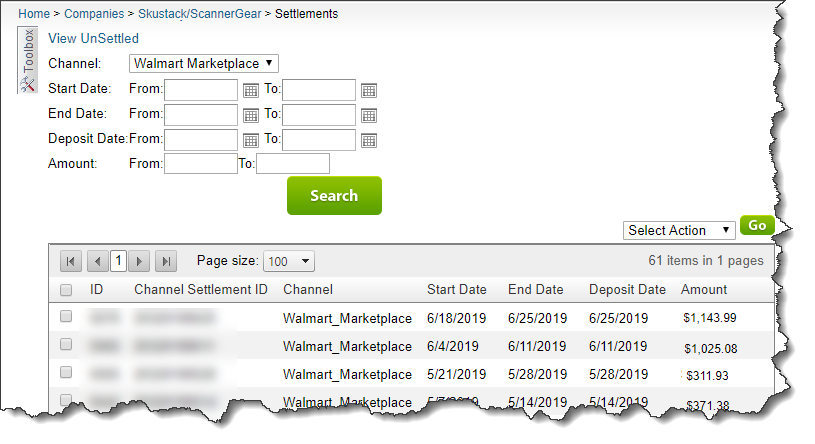
Task: Focus the Amount From field
Action: (x=201, y=164)
